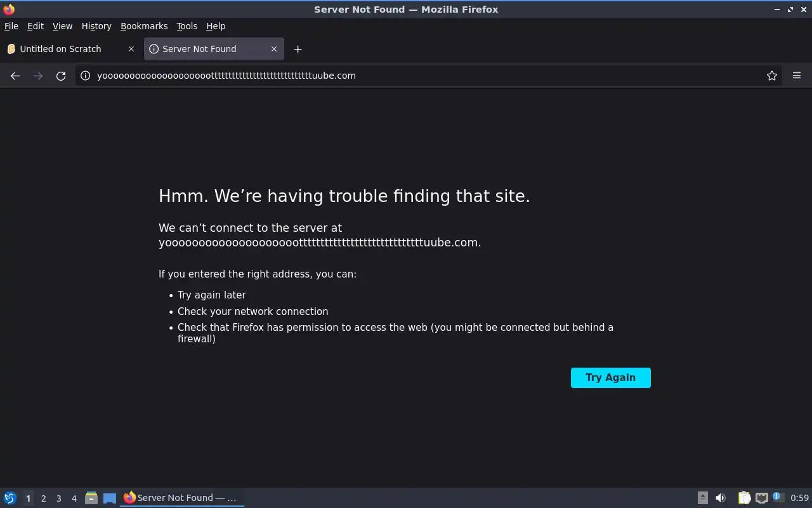Close the Untitled on Scratch tab

click(x=131, y=49)
